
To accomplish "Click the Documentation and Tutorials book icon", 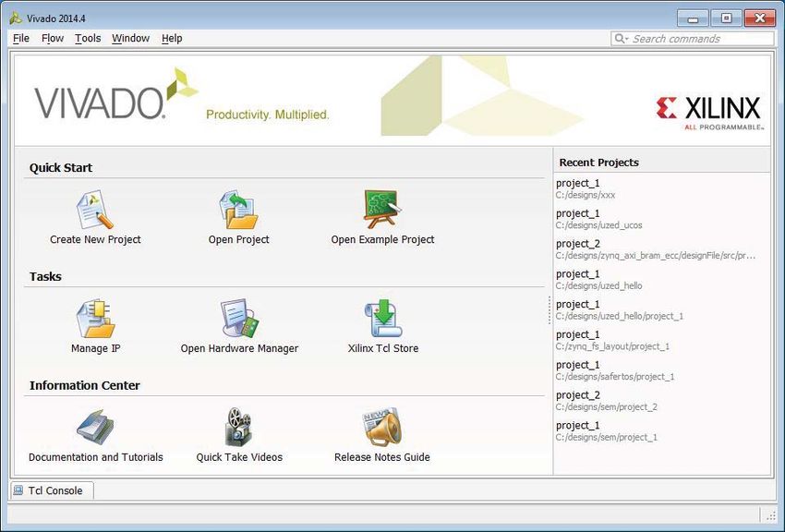I will pos(95,428).
